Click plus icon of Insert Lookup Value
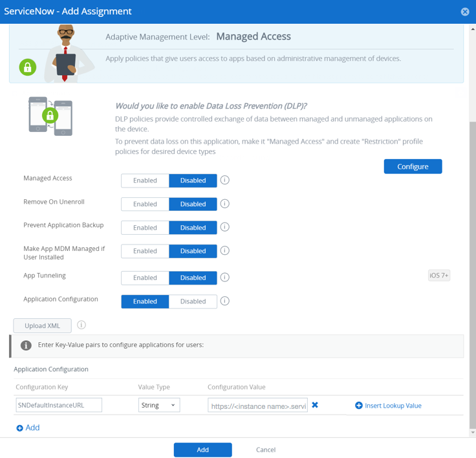 pyautogui.click(x=358, y=406)
